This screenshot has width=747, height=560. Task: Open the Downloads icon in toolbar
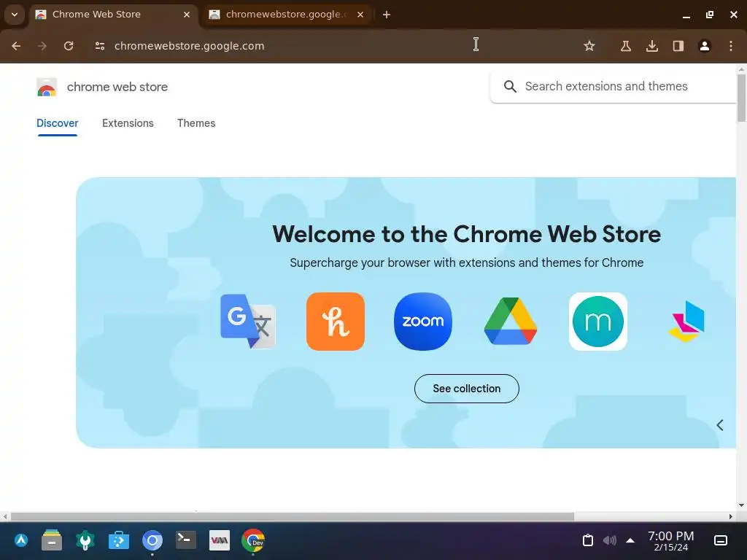click(651, 46)
